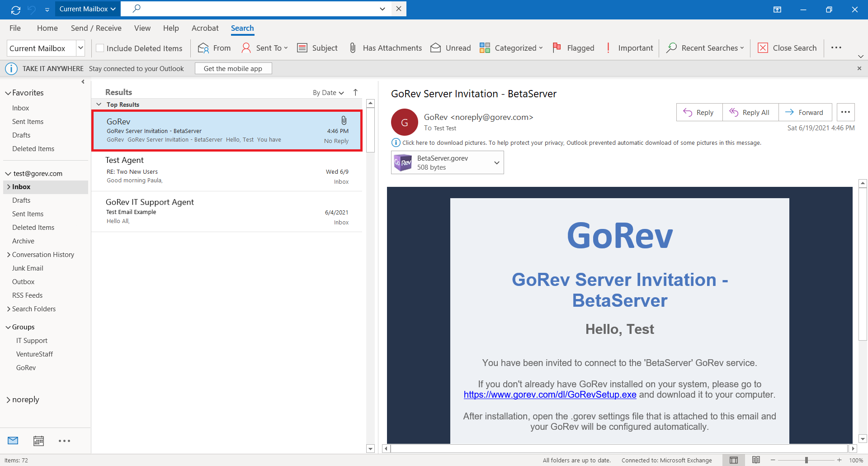Switch to Mail view icon
The height and width of the screenshot is (466, 868).
13,441
